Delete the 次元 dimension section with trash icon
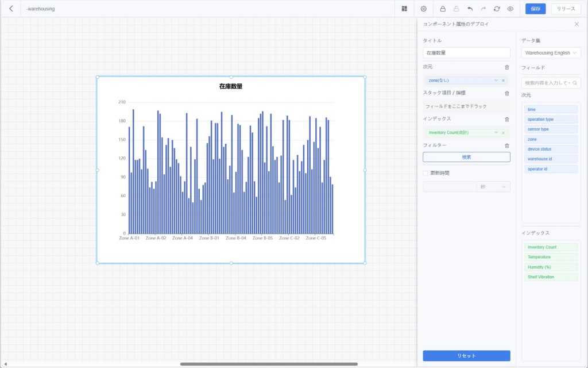 506,67
